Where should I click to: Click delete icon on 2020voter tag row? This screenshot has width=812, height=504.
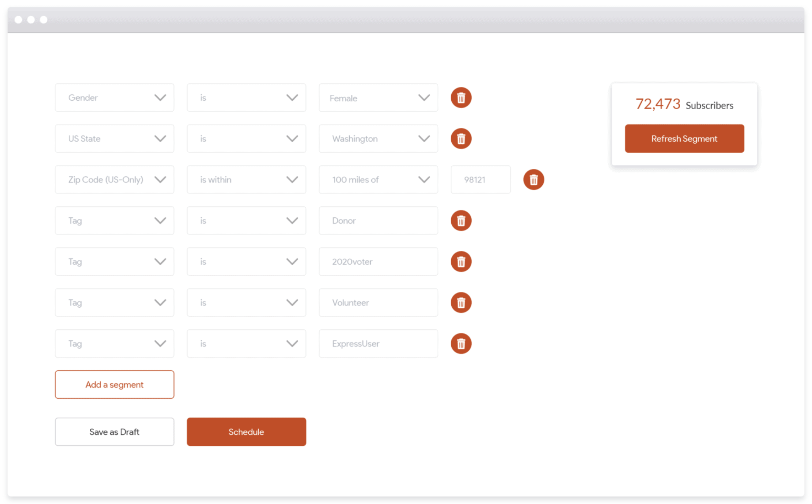(x=461, y=261)
